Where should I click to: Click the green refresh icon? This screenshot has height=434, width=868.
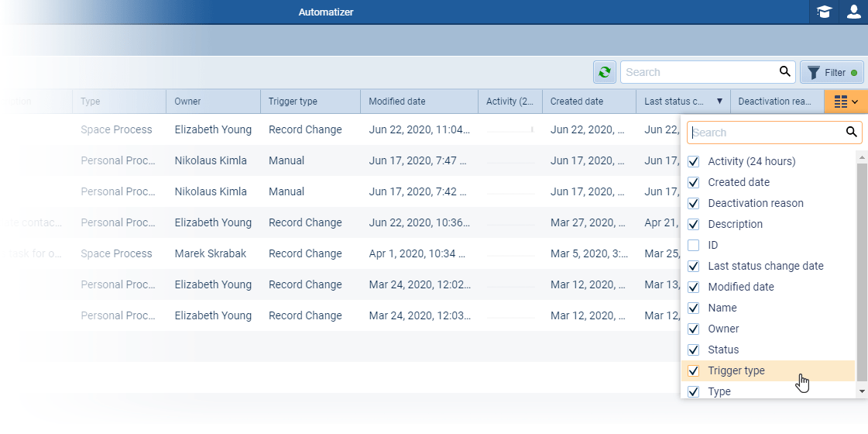point(605,72)
